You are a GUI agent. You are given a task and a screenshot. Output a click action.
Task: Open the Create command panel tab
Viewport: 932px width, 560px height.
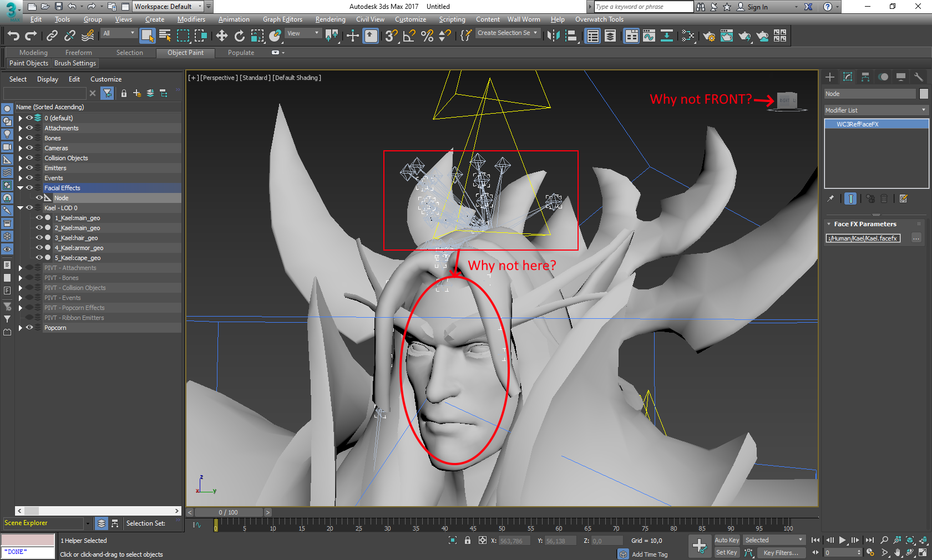click(x=830, y=77)
